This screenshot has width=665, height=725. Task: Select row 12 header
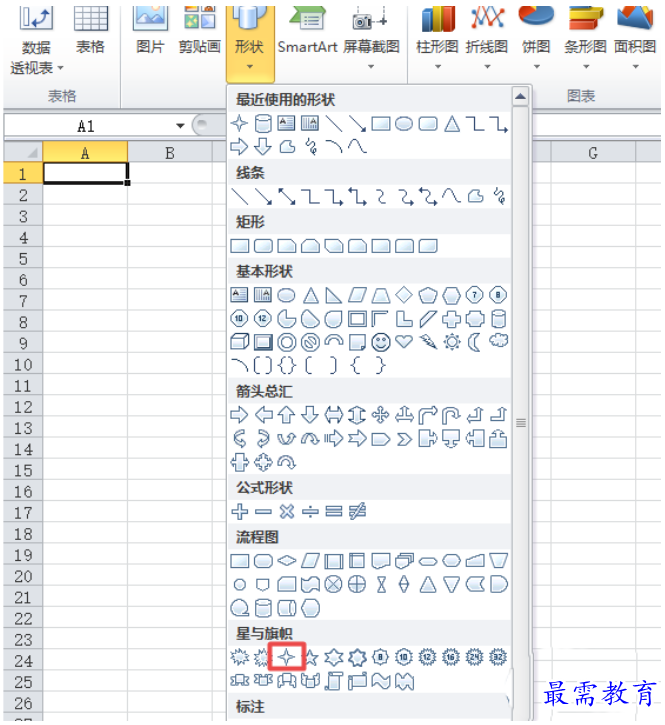(23, 407)
